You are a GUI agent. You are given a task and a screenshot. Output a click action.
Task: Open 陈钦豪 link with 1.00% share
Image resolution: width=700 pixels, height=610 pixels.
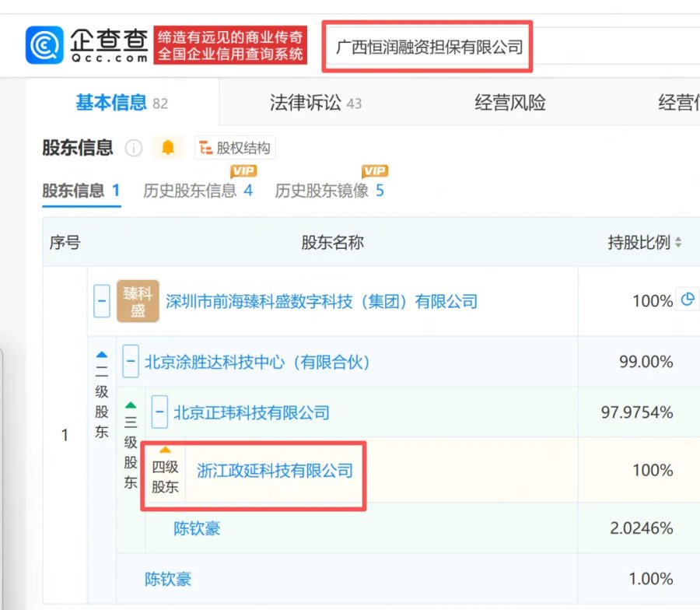coord(168,579)
